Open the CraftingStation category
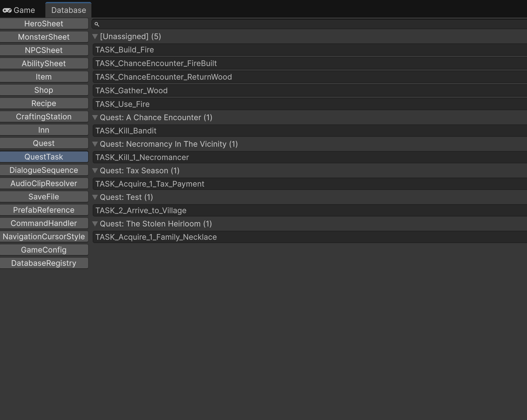 coord(44,117)
